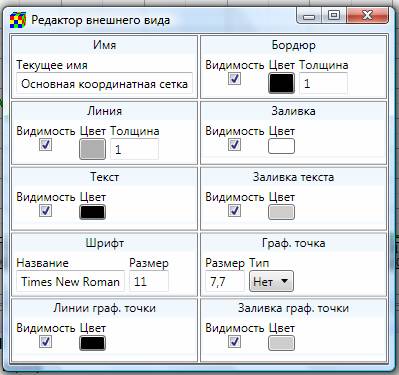Open the white Заливка color swatch
Screen dimensions: 399x375
click(x=281, y=146)
